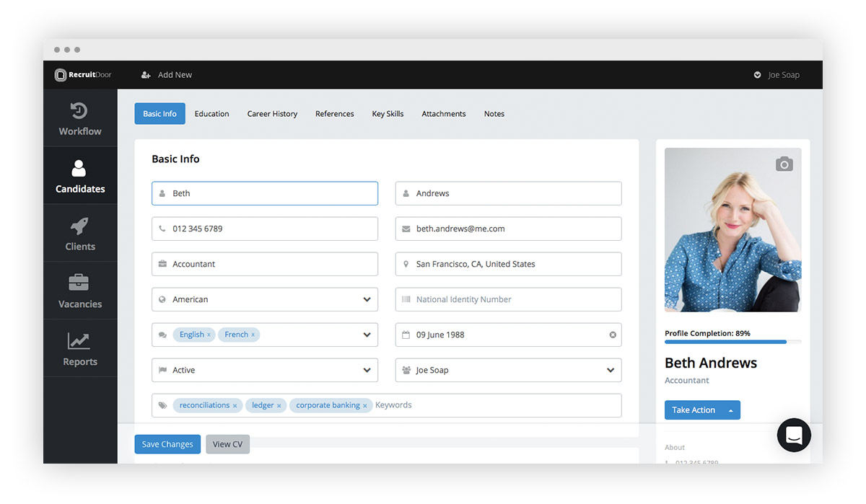Click the Beth Andrews name heading

point(711,363)
